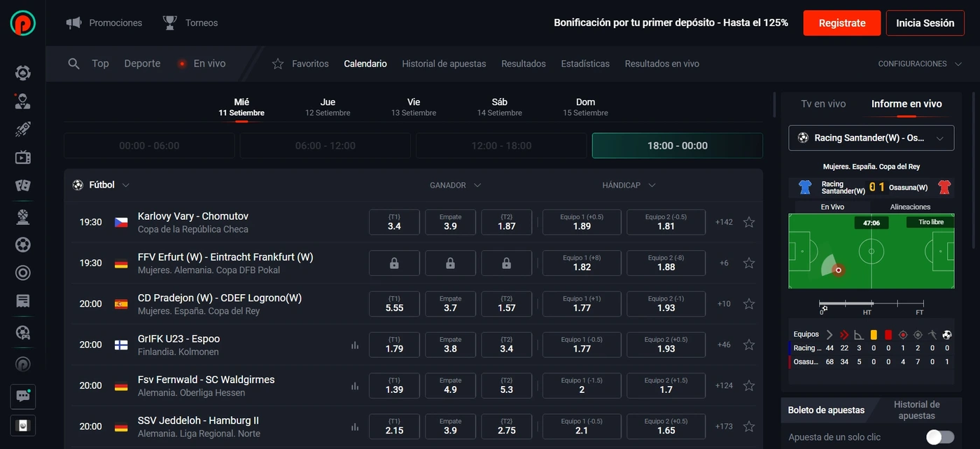Switch to Tv en vivo tab

(x=823, y=104)
